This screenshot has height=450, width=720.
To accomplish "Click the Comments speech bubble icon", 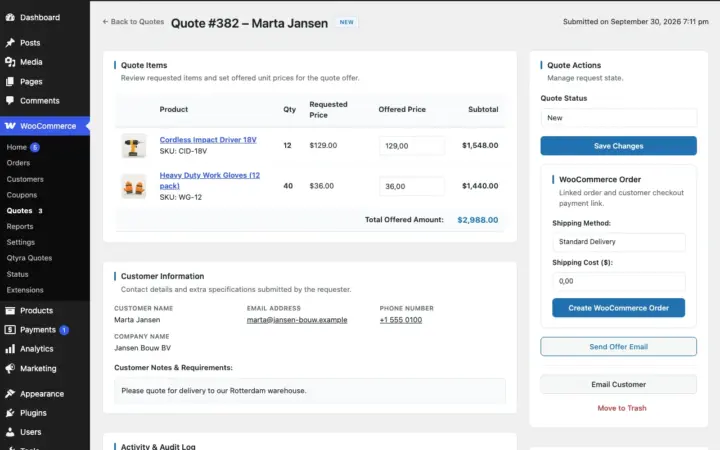I will click(x=10, y=101).
